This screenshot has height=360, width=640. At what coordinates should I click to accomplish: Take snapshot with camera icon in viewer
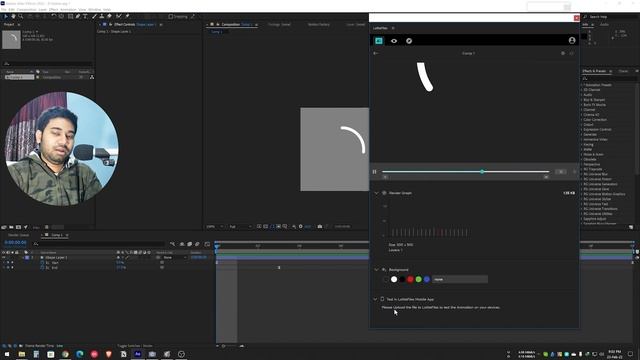coord(320,226)
